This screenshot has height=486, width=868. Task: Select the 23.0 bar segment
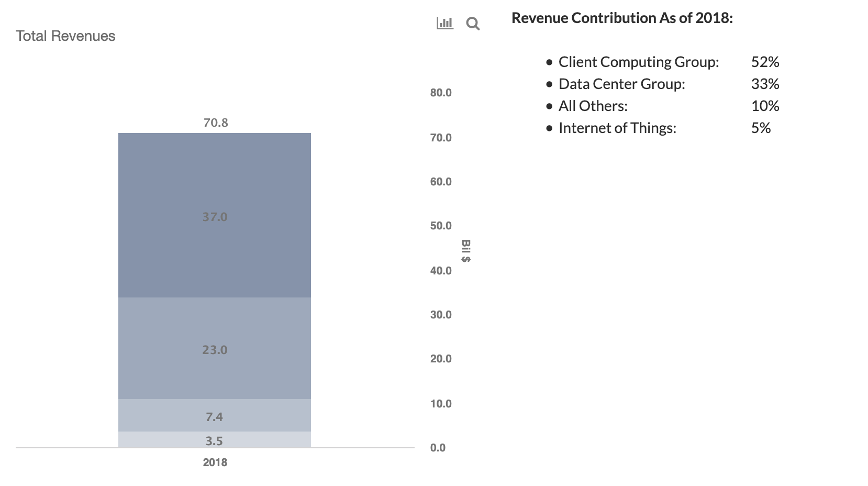(215, 349)
